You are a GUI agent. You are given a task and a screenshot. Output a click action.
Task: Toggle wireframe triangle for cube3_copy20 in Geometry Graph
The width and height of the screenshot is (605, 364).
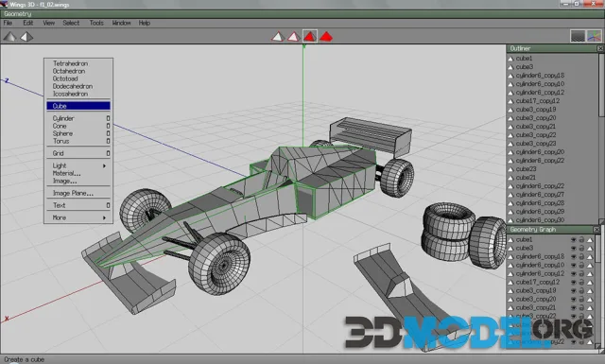(x=590, y=299)
